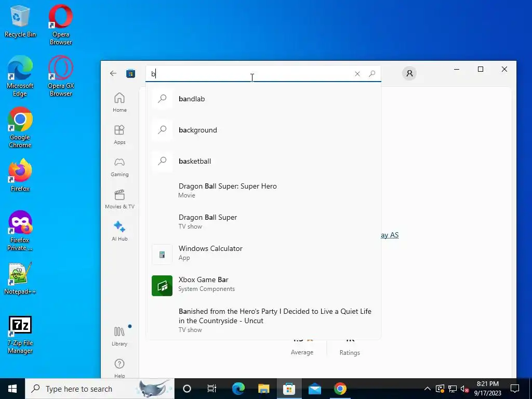Select Google Chrome desktop shortcut
This screenshot has height=399, width=532.
(x=20, y=128)
